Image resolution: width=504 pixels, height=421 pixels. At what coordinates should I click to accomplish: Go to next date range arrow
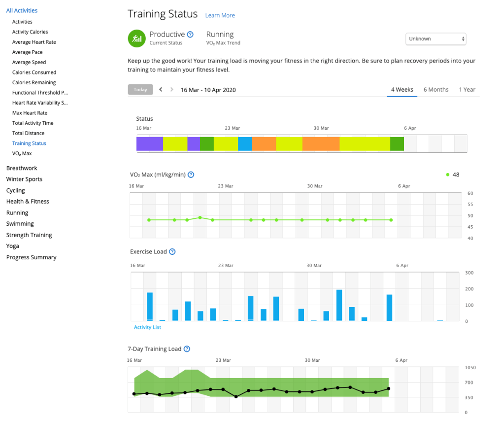(x=172, y=90)
